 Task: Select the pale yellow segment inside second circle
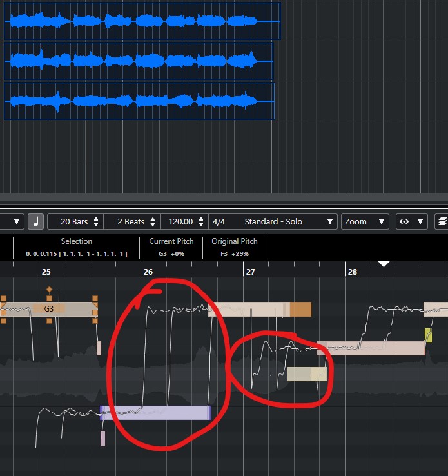click(x=307, y=374)
